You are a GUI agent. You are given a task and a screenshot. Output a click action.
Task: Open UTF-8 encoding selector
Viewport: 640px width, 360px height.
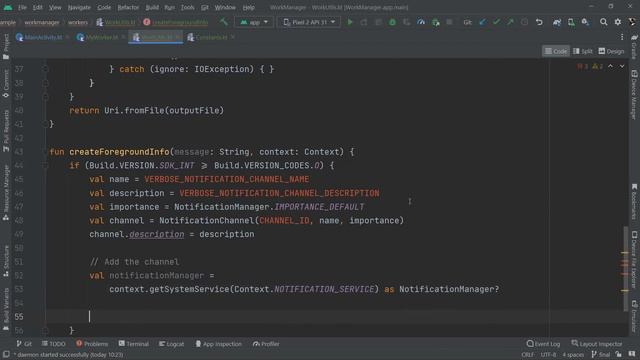[x=549, y=355]
